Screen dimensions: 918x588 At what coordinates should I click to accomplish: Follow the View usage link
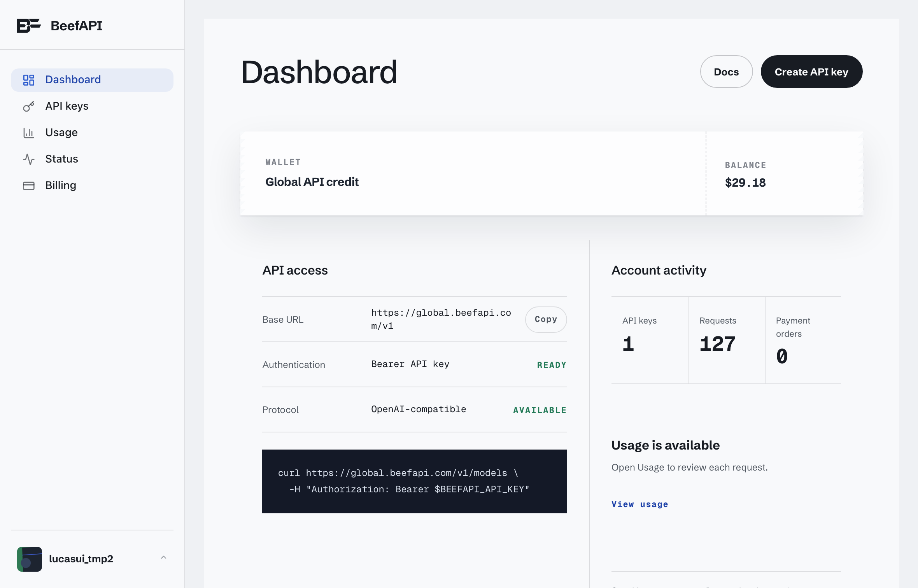pyautogui.click(x=640, y=504)
